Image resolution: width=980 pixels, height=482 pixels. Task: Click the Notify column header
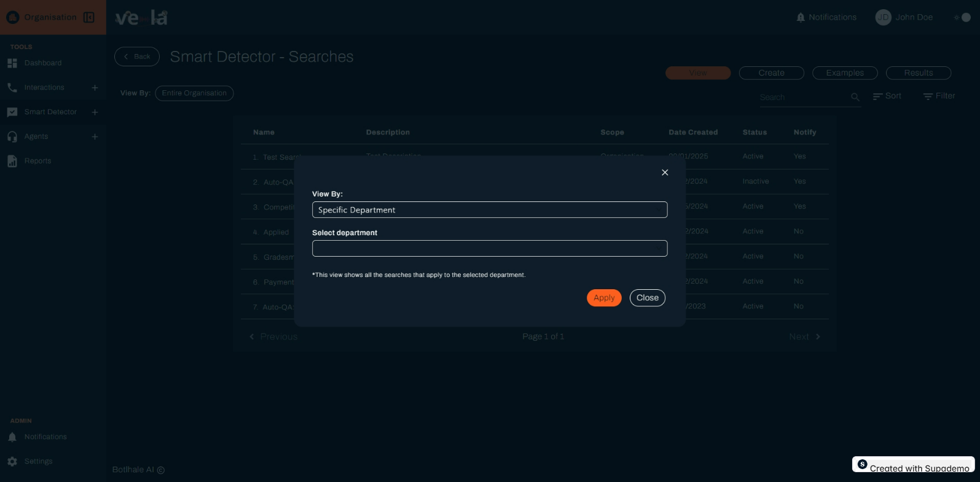pos(805,133)
